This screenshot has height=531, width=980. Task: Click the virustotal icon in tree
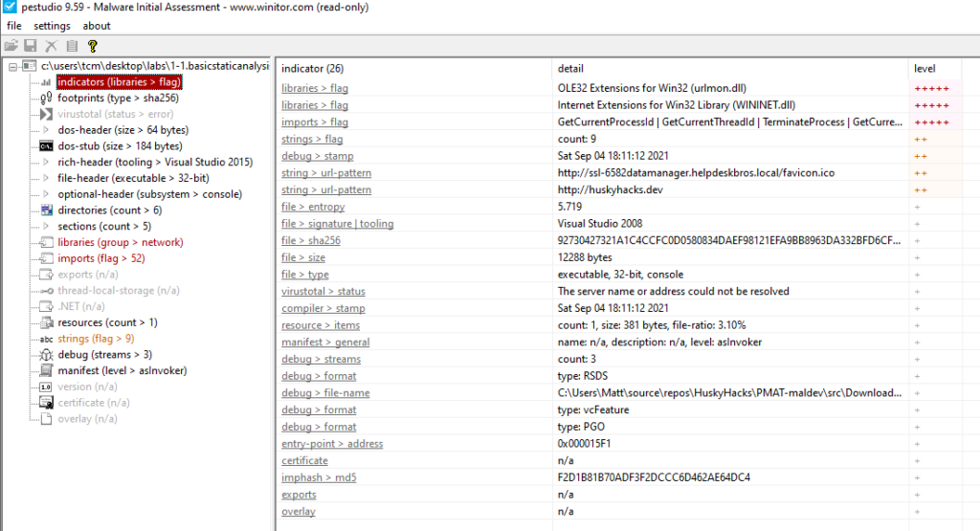[46, 114]
